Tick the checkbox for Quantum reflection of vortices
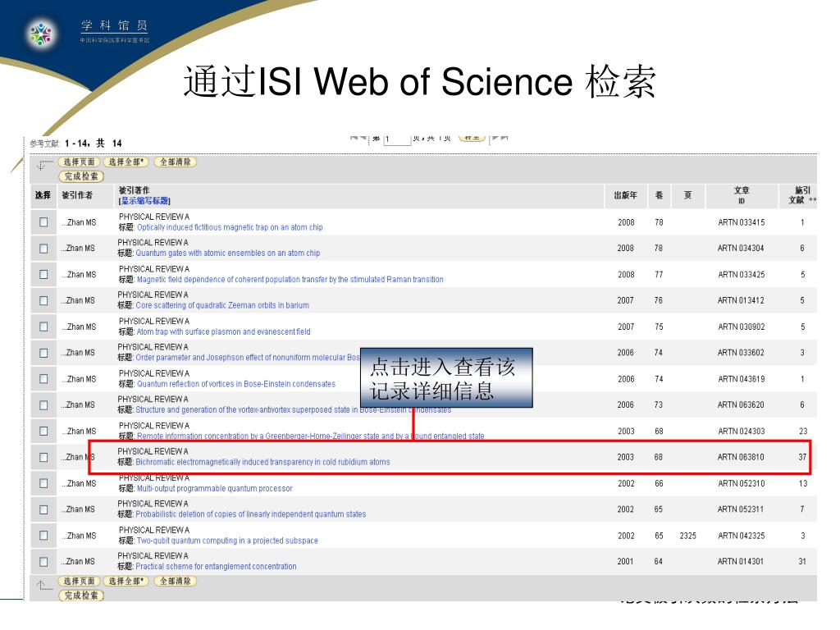Image resolution: width=840 pixels, height=630 pixels. pyautogui.click(x=44, y=379)
